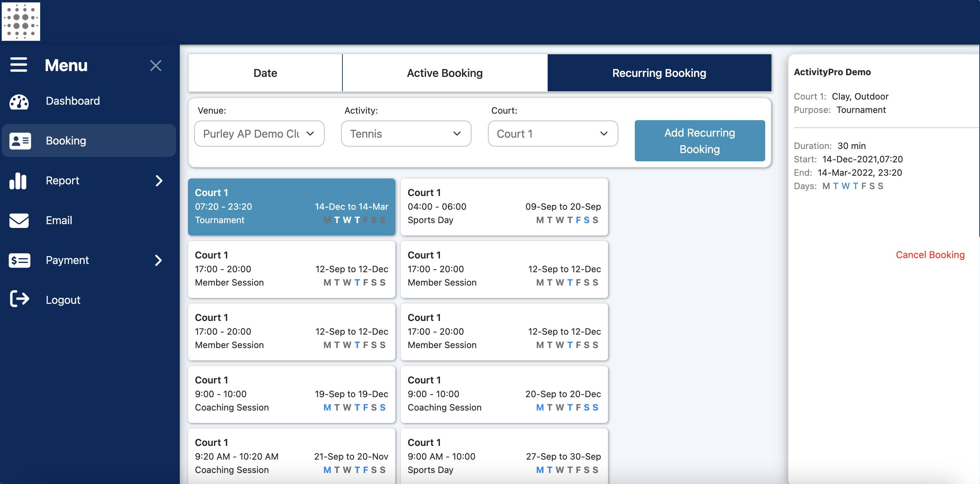Open the Email envelope icon
The height and width of the screenshot is (484, 980).
[x=19, y=220]
